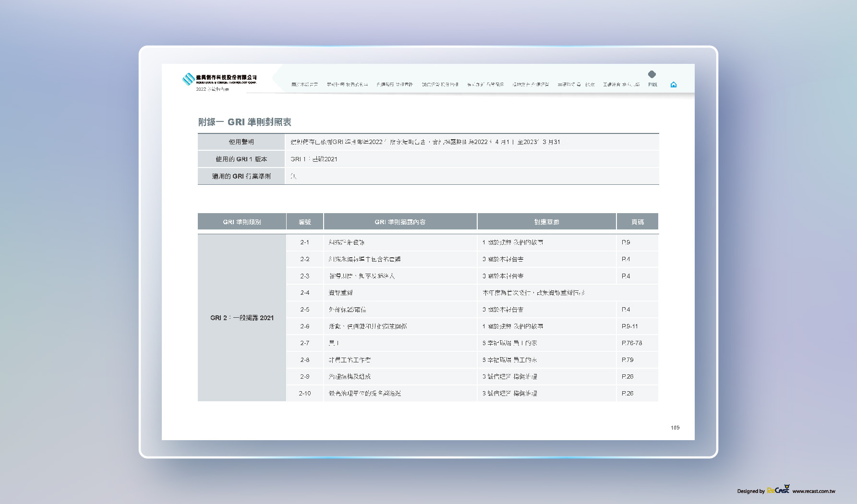Select the chapter cell in row 2-1
Screen dimensions: 857x504
click(x=547, y=242)
